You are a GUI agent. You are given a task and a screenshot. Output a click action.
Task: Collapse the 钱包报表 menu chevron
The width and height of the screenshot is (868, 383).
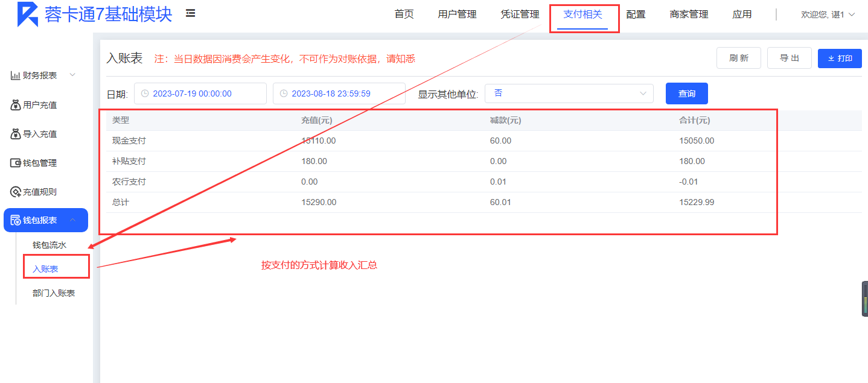[x=72, y=220]
